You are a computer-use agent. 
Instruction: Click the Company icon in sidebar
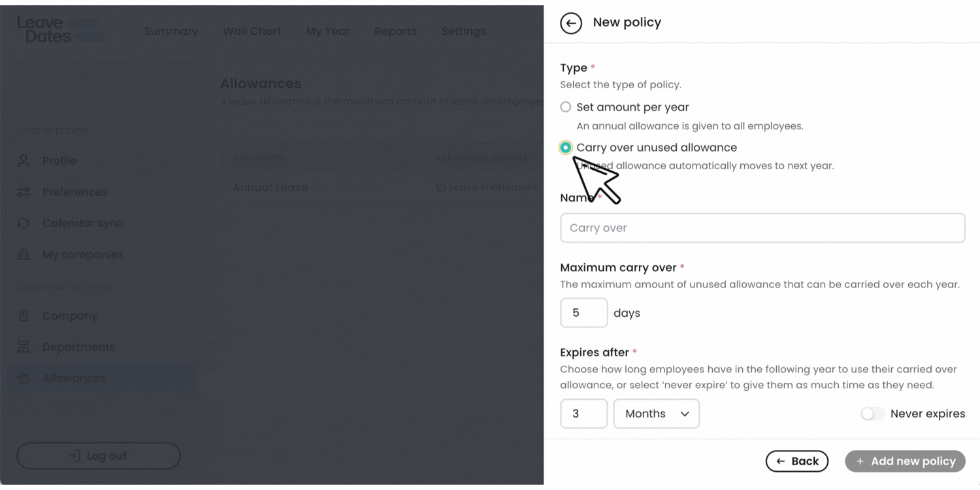coord(24,316)
